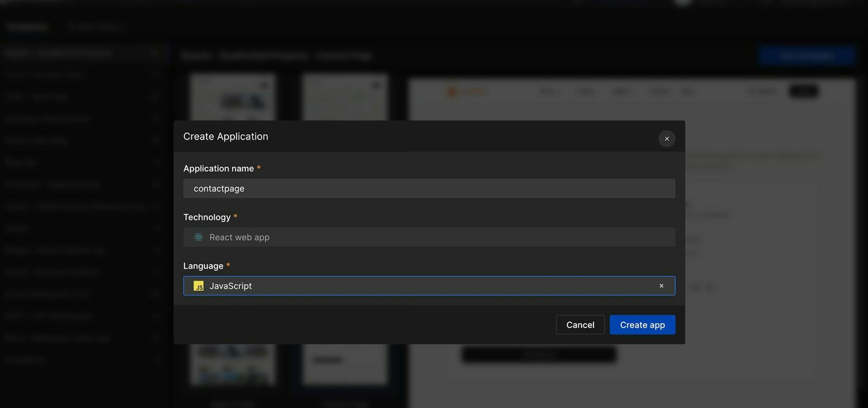Click the Application name label
Viewport: 868px width, 408px height.
218,168
